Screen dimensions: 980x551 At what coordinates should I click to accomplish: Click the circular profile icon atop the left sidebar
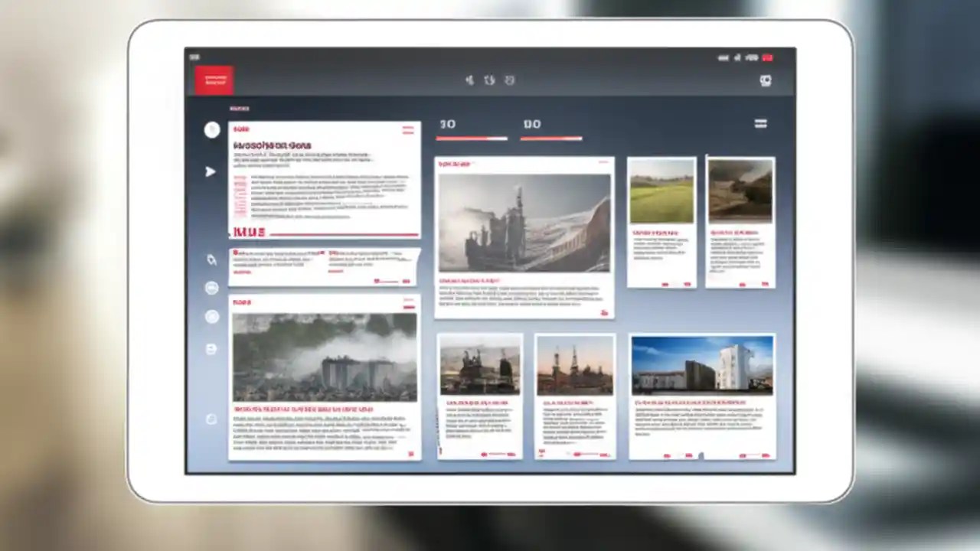tap(212, 130)
